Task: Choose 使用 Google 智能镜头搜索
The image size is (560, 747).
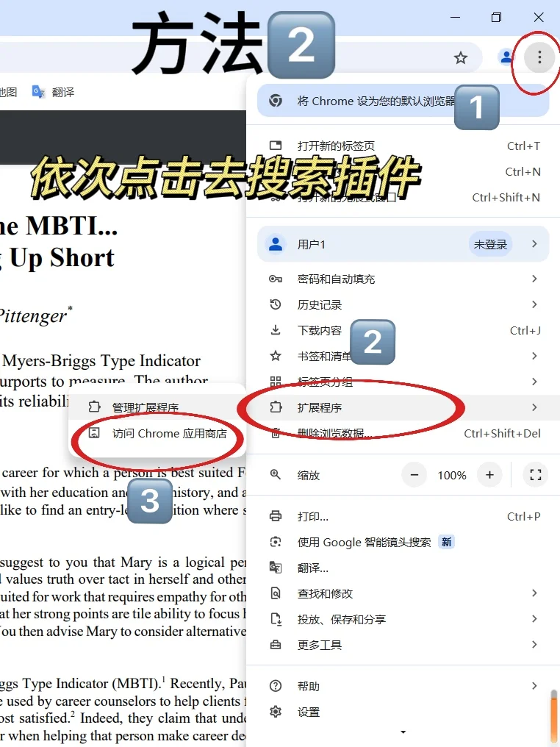Action: 403,542
